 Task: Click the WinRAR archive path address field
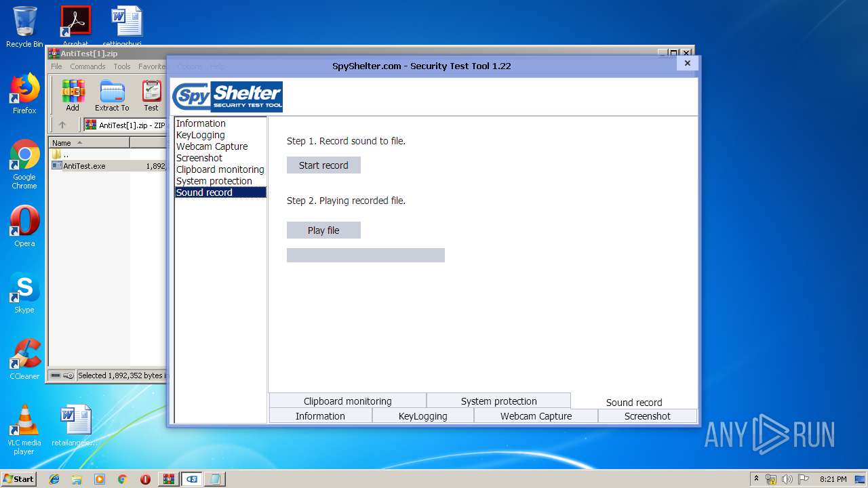coord(125,125)
